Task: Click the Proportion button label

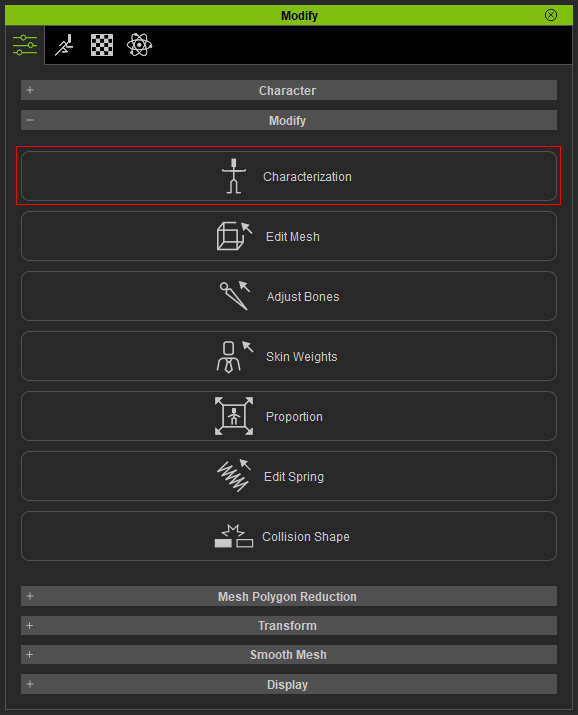Action: [x=294, y=416]
